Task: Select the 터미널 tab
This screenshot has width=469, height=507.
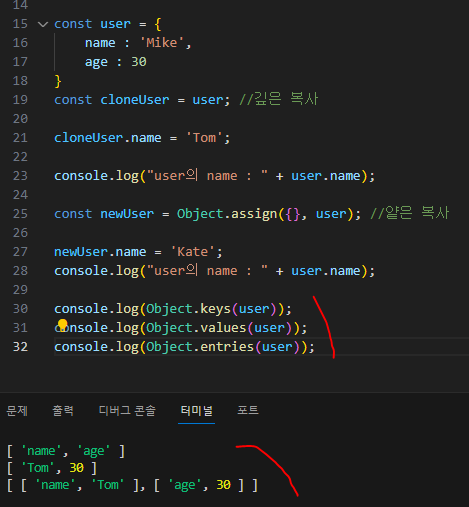Action: pyautogui.click(x=196, y=411)
